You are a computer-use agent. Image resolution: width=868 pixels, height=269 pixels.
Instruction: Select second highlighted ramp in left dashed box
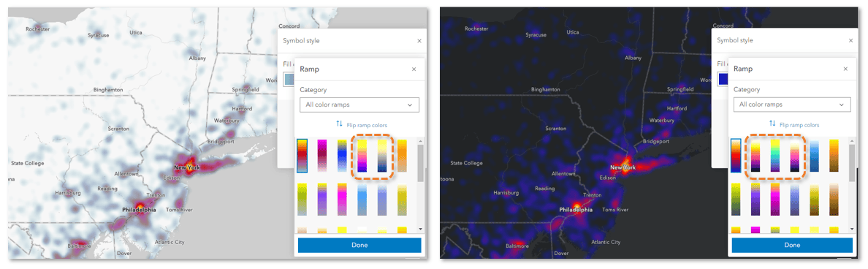pos(383,156)
